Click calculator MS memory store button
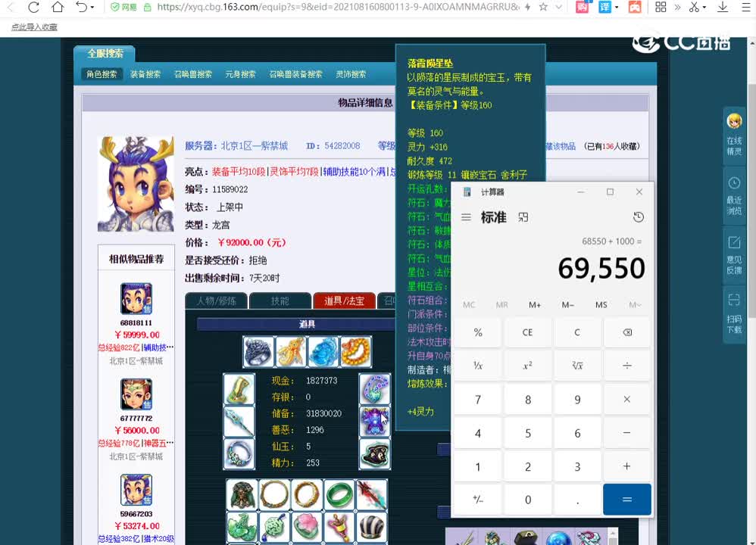The width and height of the screenshot is (756, 545). click(601, 305)
